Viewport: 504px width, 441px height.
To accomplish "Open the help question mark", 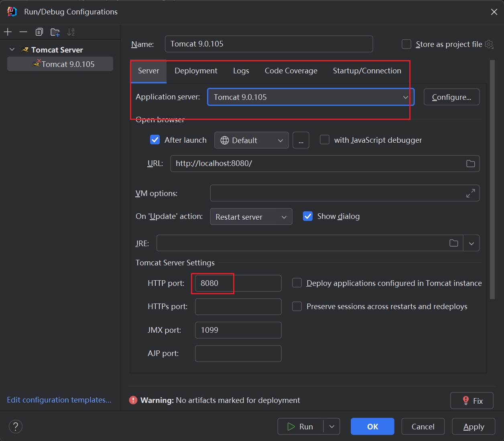I will coord(16,426).
